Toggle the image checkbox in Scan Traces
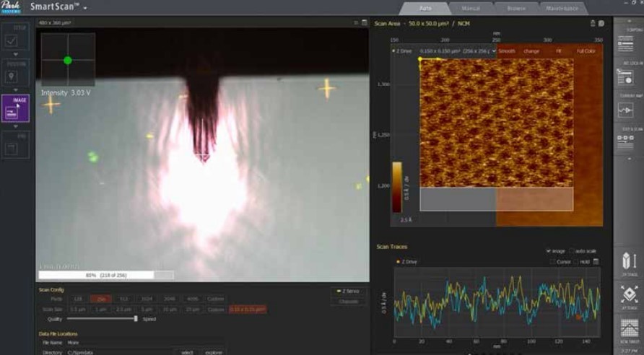The width and height of the screenshot is (644, 355). click(x=548, y=251)
